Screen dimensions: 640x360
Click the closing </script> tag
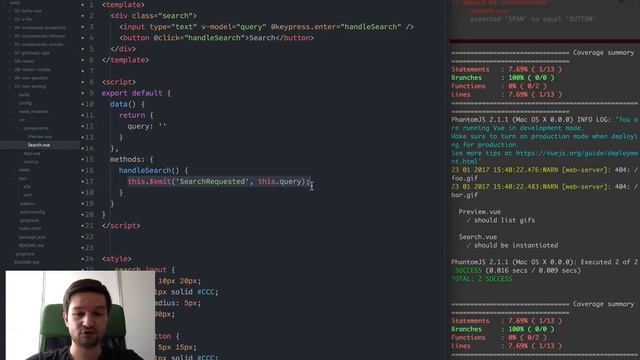121,226
